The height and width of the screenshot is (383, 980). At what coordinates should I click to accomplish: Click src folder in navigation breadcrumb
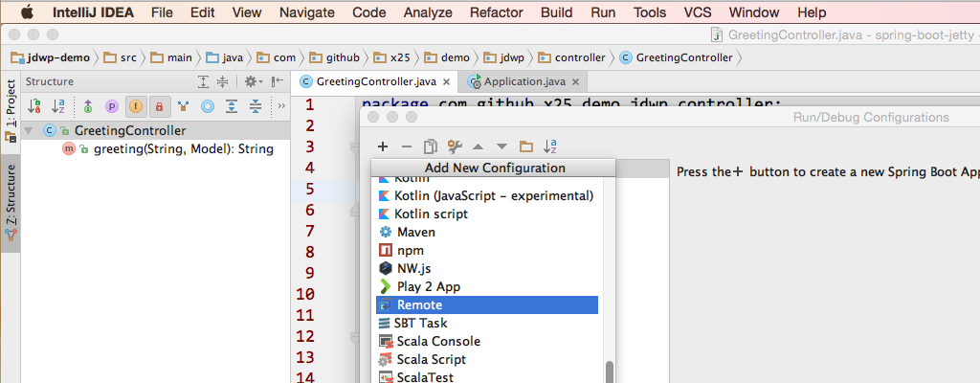(120, 57)
